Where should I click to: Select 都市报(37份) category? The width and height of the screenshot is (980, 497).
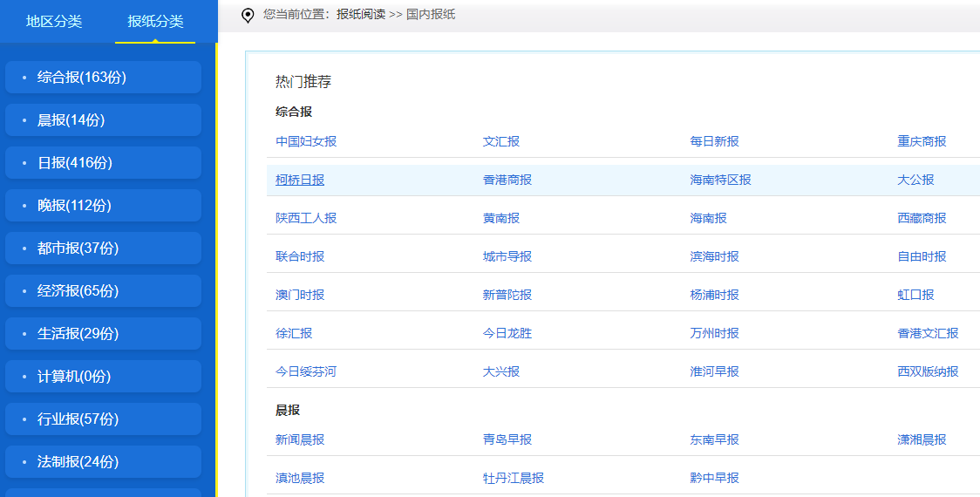(x=103, y=248)
